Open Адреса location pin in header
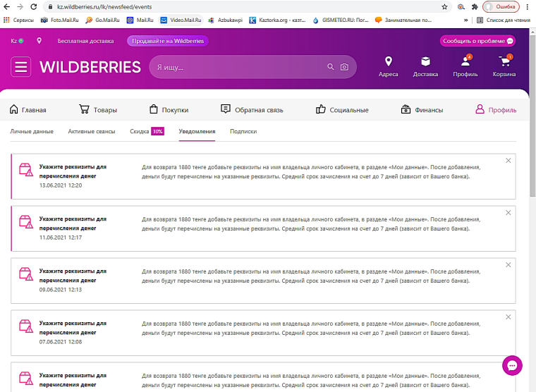 point(388,65)
